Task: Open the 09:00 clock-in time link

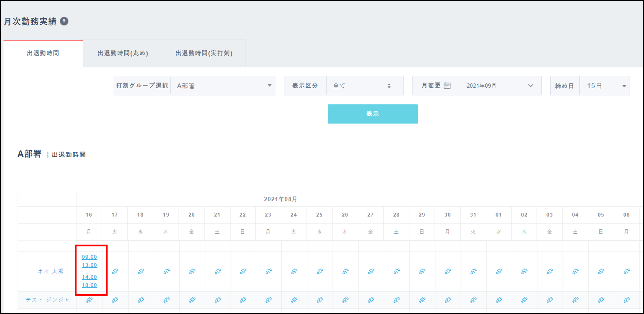Action: [89, 257]
